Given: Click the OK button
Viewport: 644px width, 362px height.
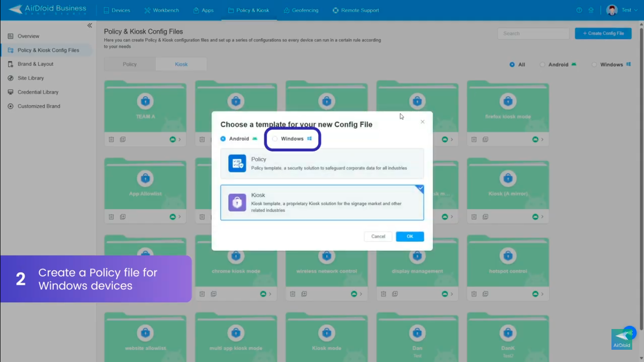Looking at the screenshot, I should [x=410, y=237].
